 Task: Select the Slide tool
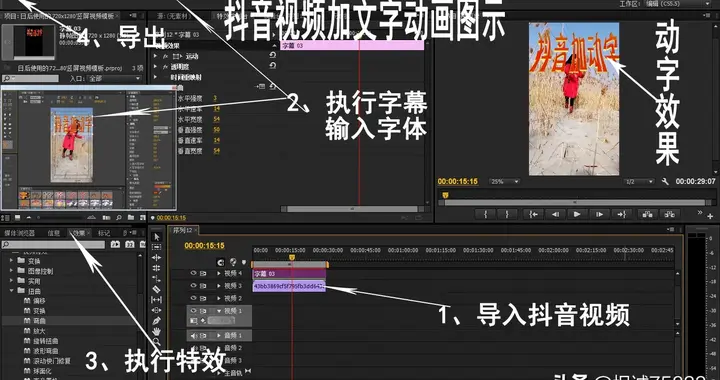coord(157,310)
